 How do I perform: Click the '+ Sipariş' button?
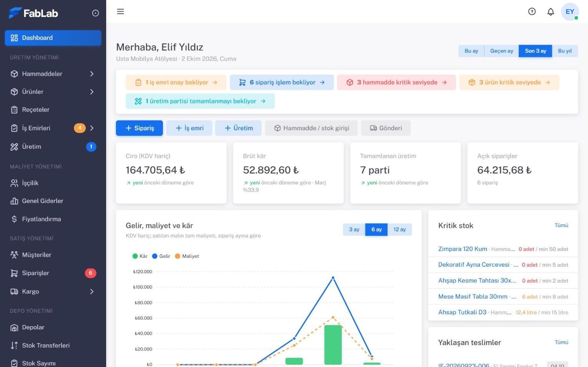tap(139, 128)
